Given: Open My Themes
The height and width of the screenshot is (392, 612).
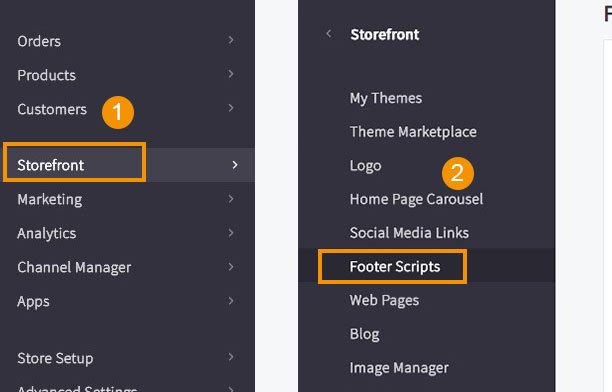Looking at the screenshot, I should tap(386, 98).
